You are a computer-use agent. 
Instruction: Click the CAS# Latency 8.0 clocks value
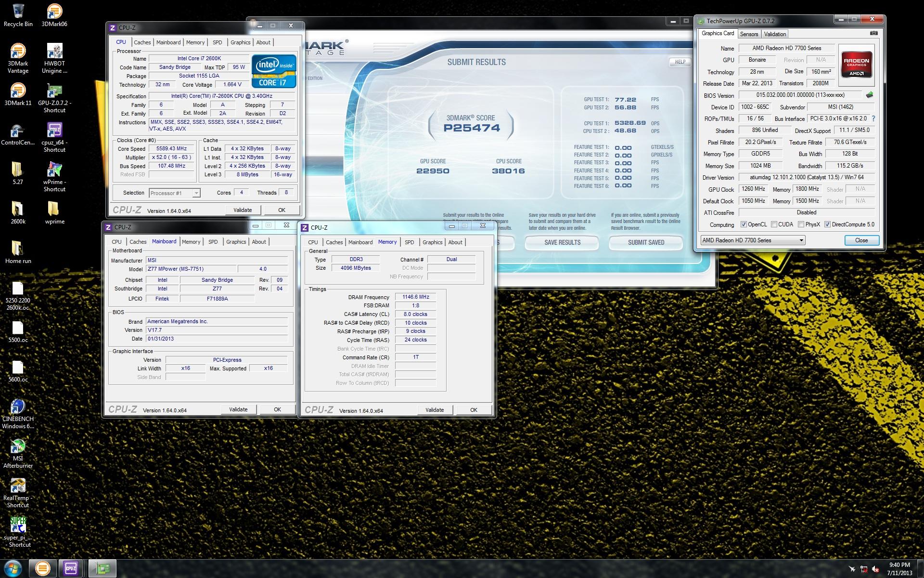[415, 314]
